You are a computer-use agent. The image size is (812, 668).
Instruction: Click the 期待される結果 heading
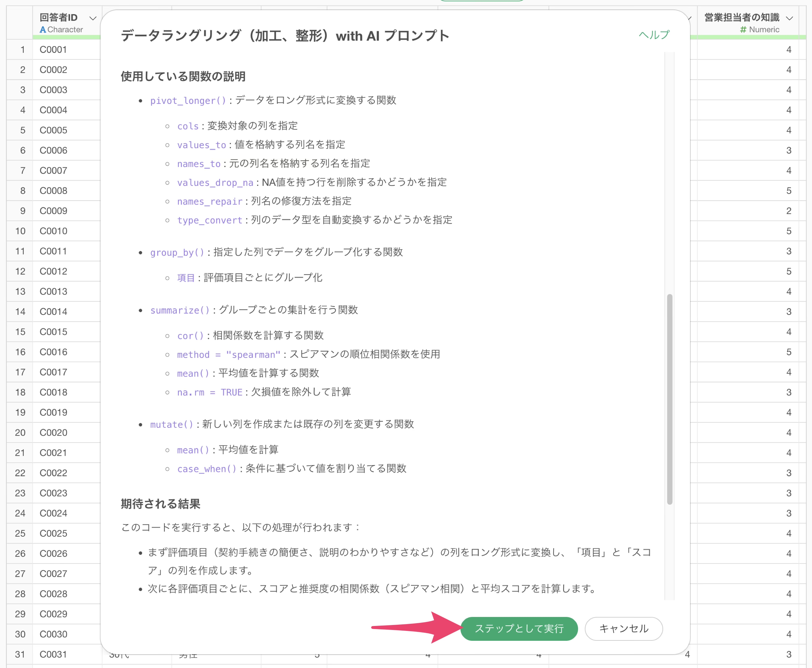point(160,504)
